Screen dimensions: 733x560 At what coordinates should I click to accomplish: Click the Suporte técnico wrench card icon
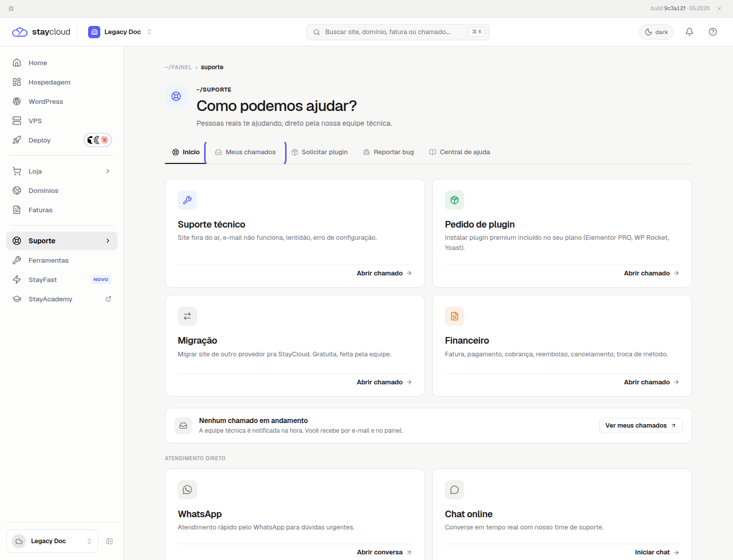click(x=187, y=200)
